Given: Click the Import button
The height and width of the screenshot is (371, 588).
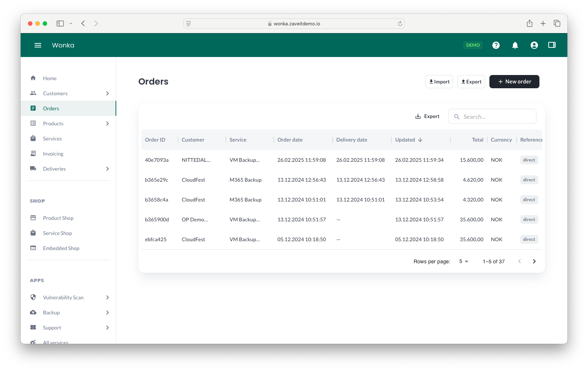Looking at the screenshot, I should tap(439, 82).
